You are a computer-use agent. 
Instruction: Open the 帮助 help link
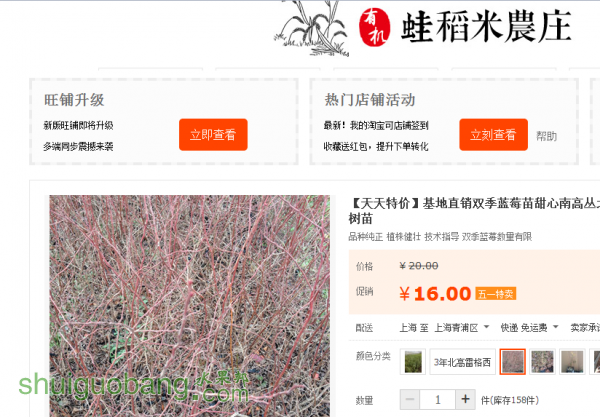click(x=546, y=136)
